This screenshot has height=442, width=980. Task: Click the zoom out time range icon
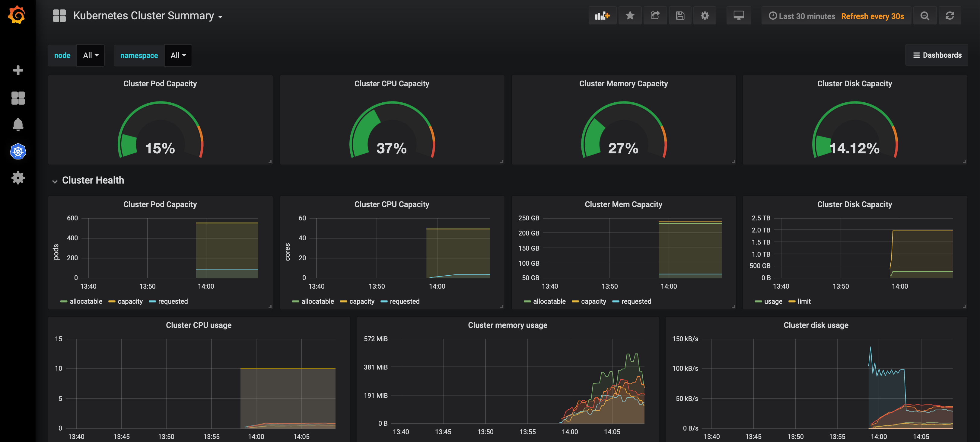click(924, 16)
